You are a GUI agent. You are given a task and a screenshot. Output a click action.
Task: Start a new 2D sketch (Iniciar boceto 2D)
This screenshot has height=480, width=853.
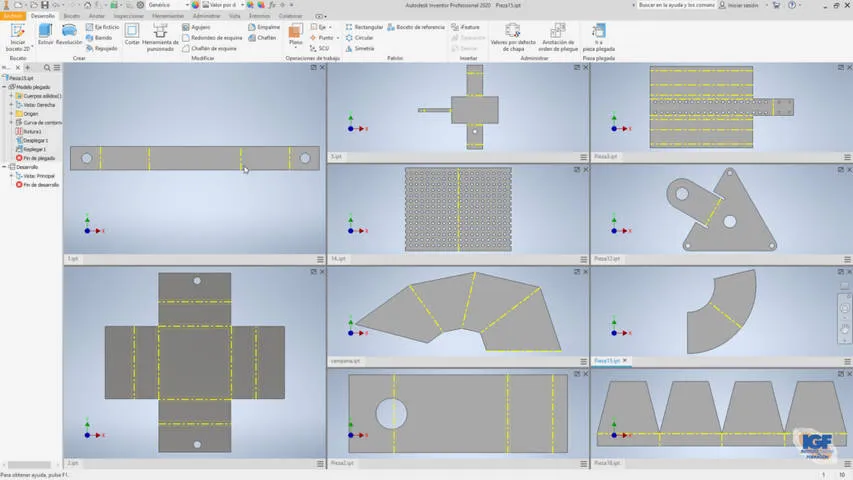(x=17, y=37)
